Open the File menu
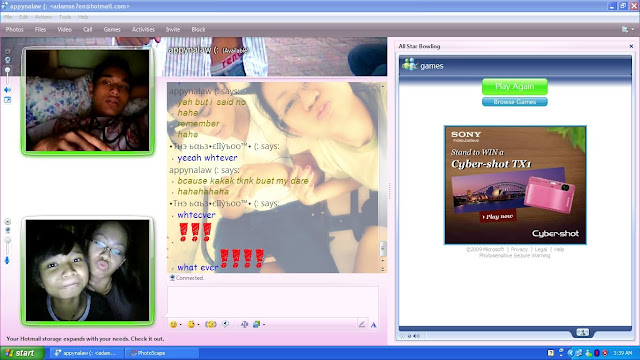 [x=8, y=17]
